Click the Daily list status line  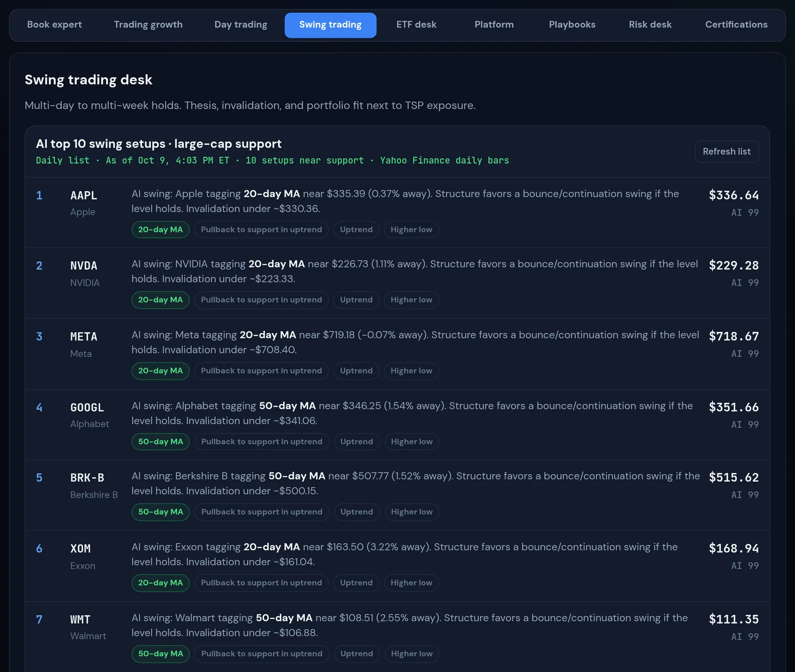[x=272, y=160]
